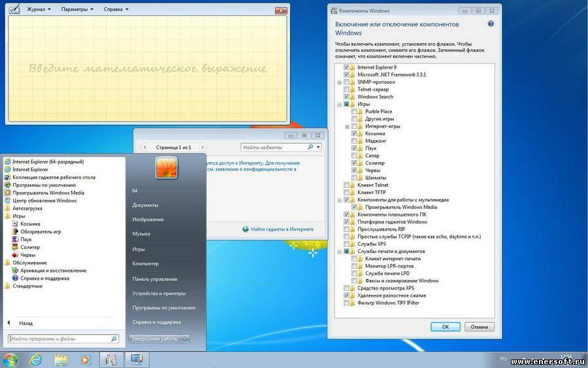The height and width of the screenshot is (368, 588).
Task: Click OK in Компоненты Windows dialog
Action: (x=446, y=327)
